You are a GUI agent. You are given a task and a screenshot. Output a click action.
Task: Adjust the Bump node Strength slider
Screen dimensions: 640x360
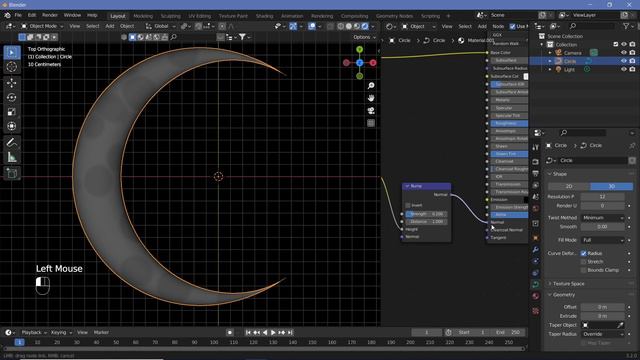[427, 214]
